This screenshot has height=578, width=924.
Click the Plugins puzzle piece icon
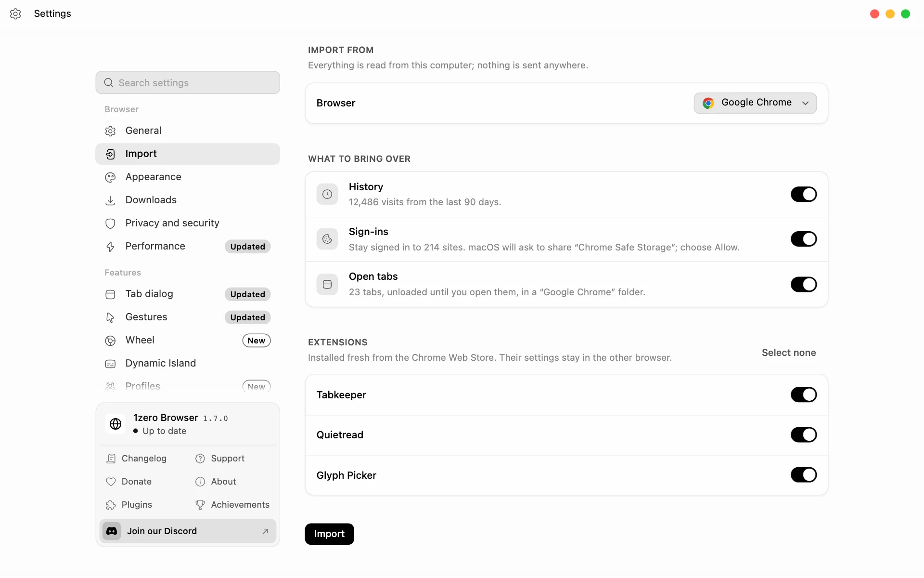[x=111, y=505]
